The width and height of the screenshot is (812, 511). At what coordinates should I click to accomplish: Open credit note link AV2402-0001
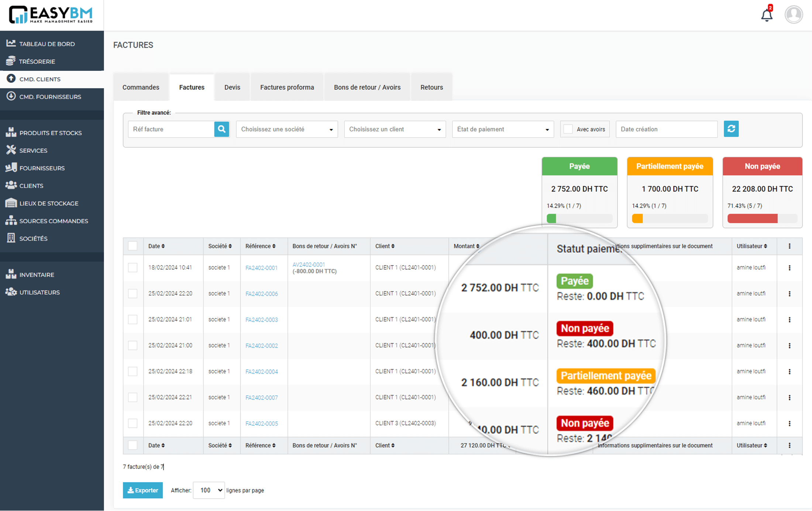pos(309,265)
